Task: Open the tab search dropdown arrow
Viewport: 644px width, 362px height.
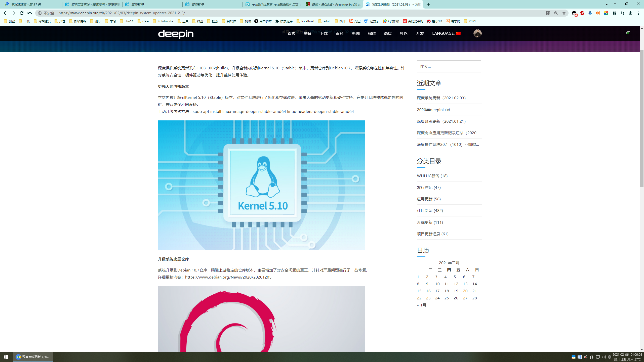Action: [x=607, y=4]
